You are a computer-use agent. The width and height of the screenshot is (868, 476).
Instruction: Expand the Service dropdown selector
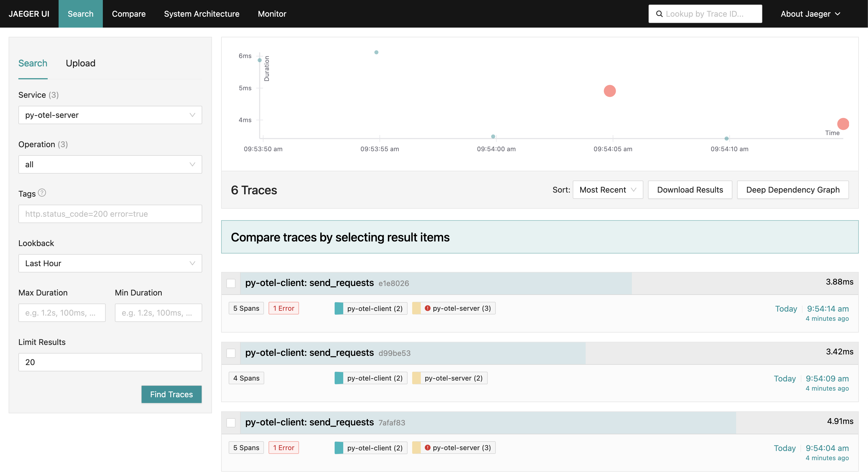point(192,114)
